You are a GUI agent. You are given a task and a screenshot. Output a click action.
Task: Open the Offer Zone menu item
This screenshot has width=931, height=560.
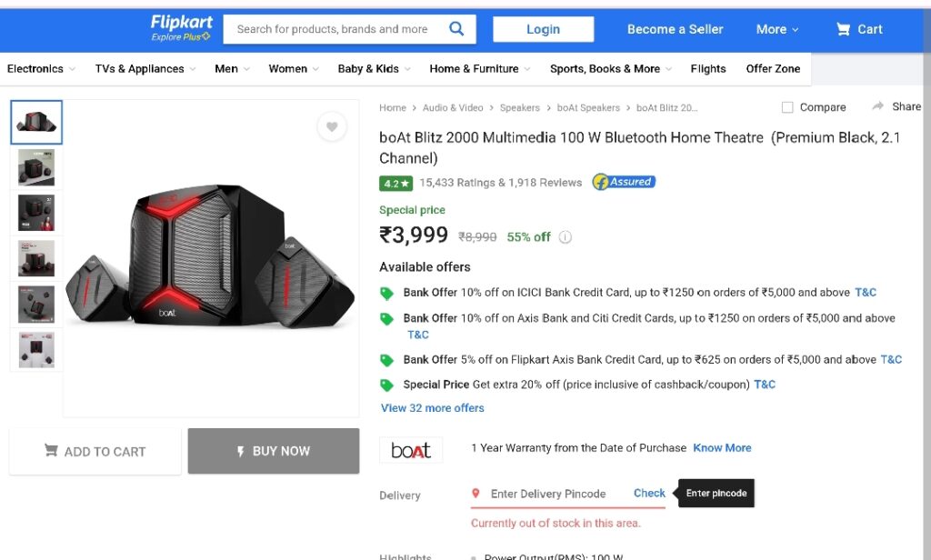tap(773, 69)
